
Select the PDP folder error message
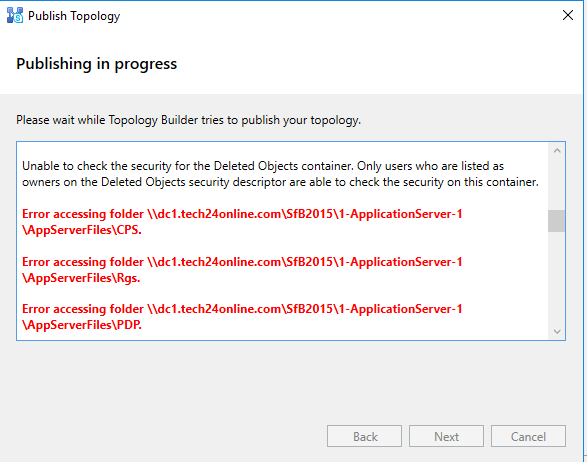click(x=242, y=317)
